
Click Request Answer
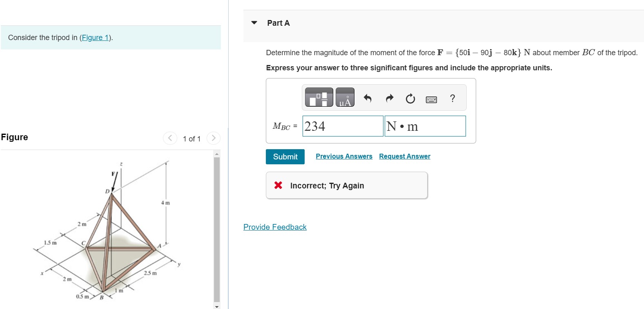pos(404,156)
